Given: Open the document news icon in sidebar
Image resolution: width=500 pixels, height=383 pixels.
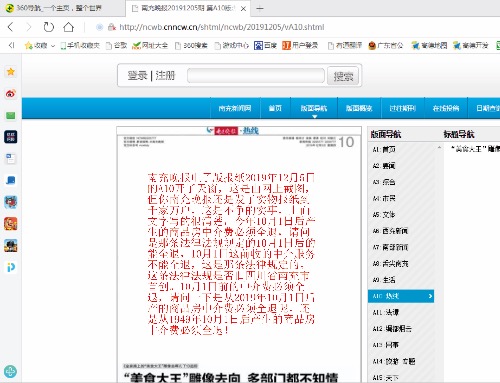Looking at the screenshot, I should 11,159.
